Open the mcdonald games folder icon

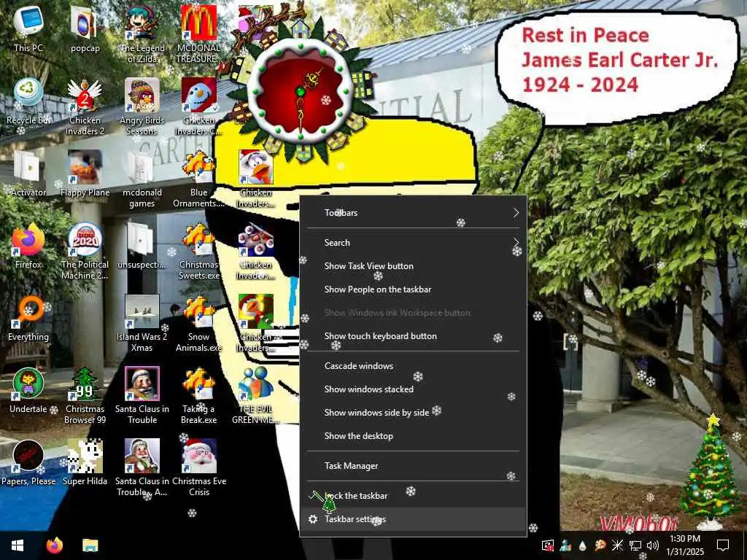point(142,178)
